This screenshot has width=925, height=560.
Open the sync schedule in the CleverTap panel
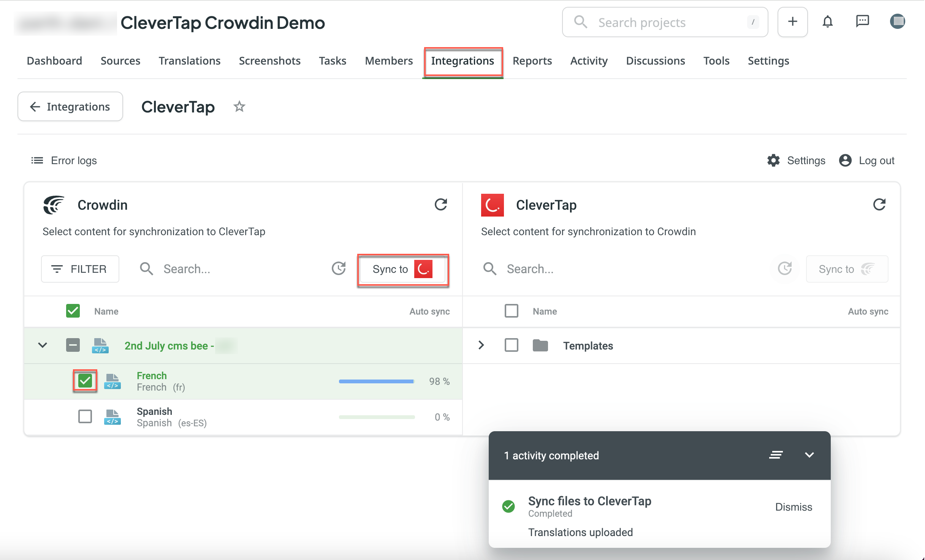click(x=785, y=269)
